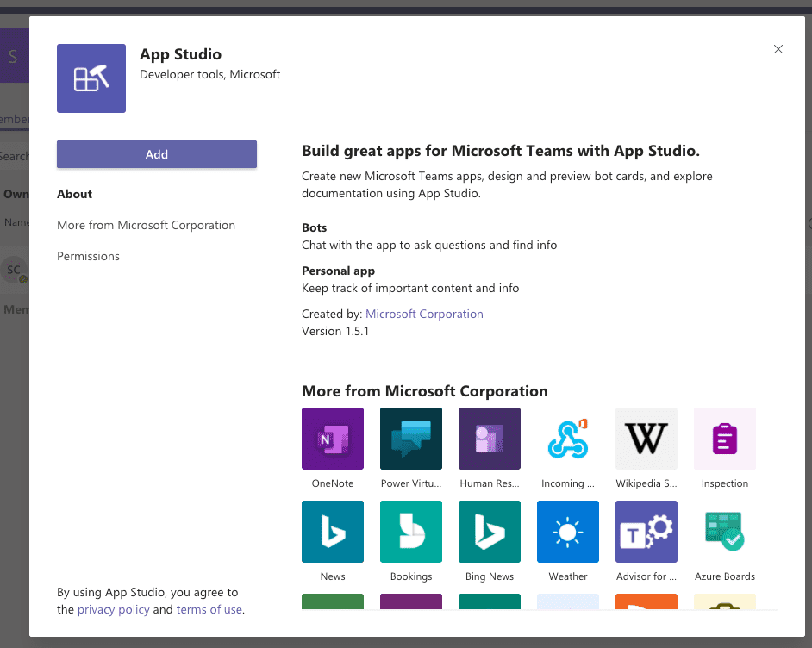Open the Wikipedia Search app tile
This screenshot has width=812, height=648.
coord(646,439)
